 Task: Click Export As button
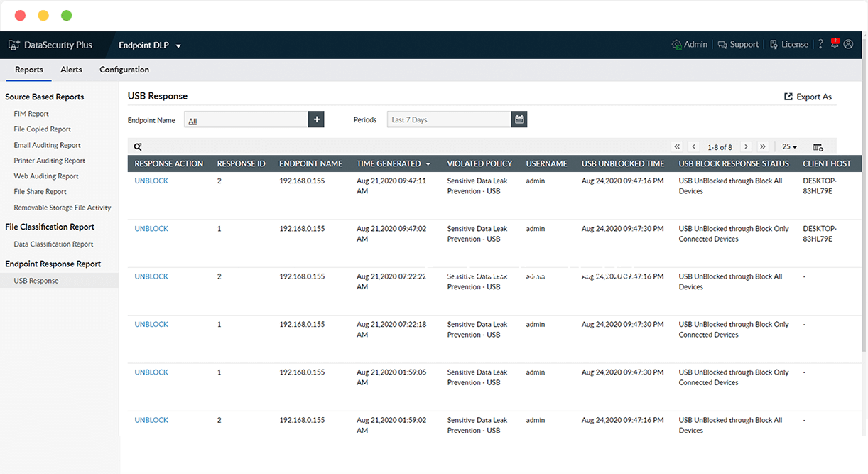[808, 97]
